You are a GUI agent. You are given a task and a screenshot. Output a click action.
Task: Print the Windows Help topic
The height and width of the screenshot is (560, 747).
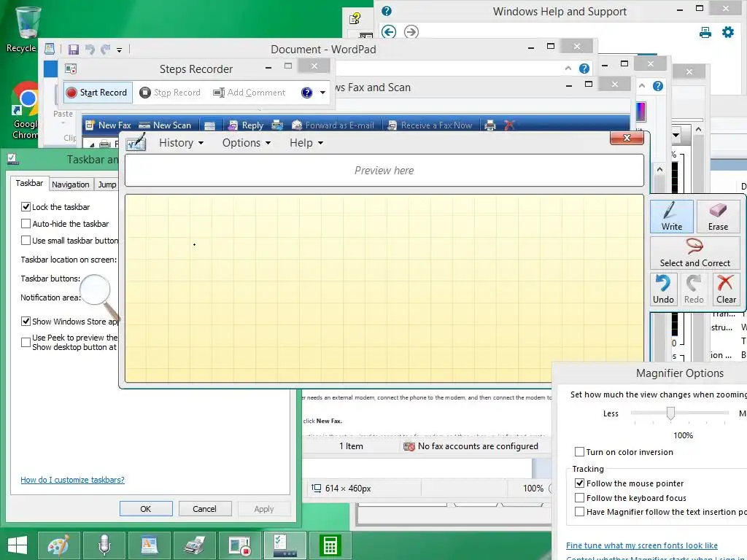[x=705, y=32]
